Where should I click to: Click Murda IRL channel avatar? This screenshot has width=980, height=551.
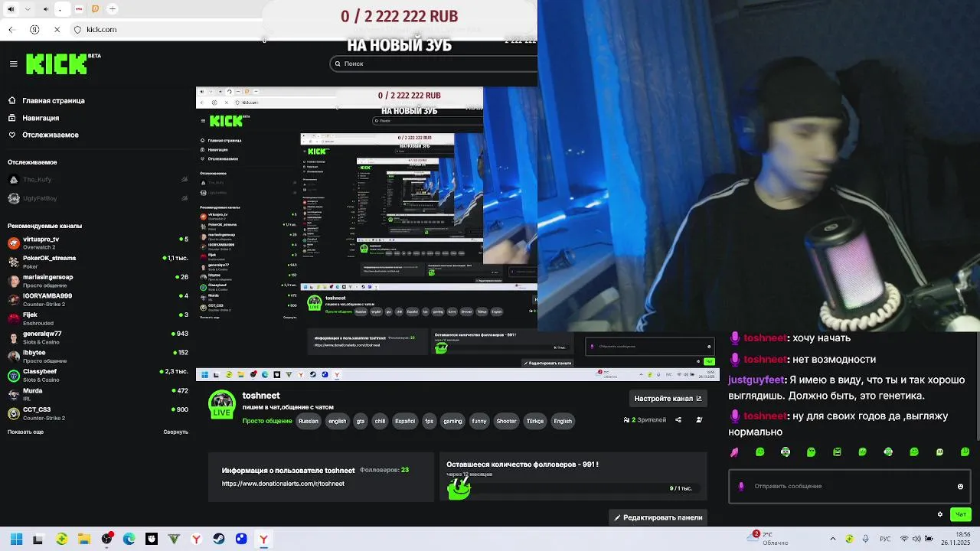point(14,394)
